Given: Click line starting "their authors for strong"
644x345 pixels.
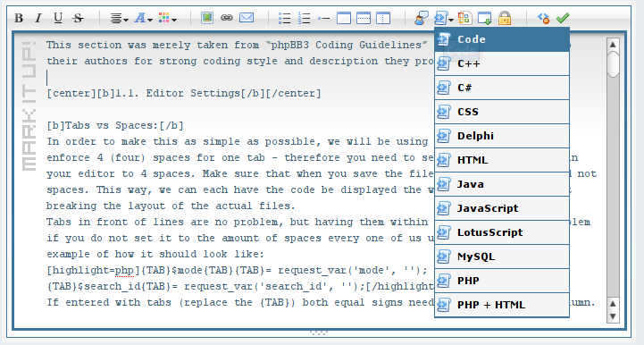Looking at the screenshot, I should [x=240, y=62].
